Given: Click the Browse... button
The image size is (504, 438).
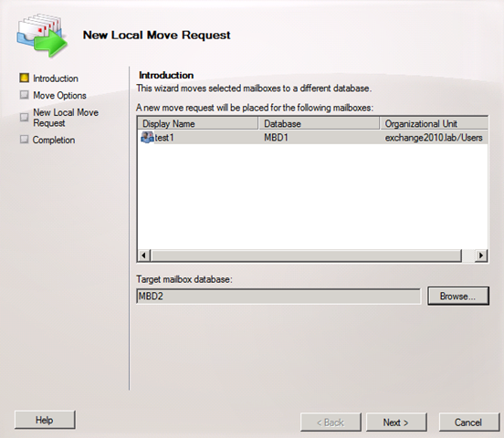Looking at the screenshot, I should [458, 296].
